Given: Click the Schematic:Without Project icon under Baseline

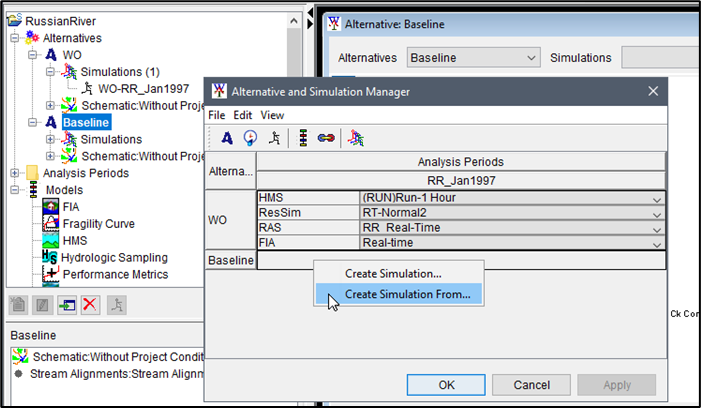Looking at the screenshot, I should 69,156.
